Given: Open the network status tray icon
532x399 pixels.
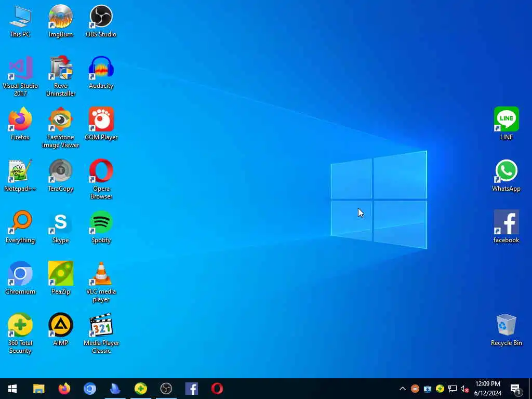Looking at the screenshot, I should coord(453,389).
